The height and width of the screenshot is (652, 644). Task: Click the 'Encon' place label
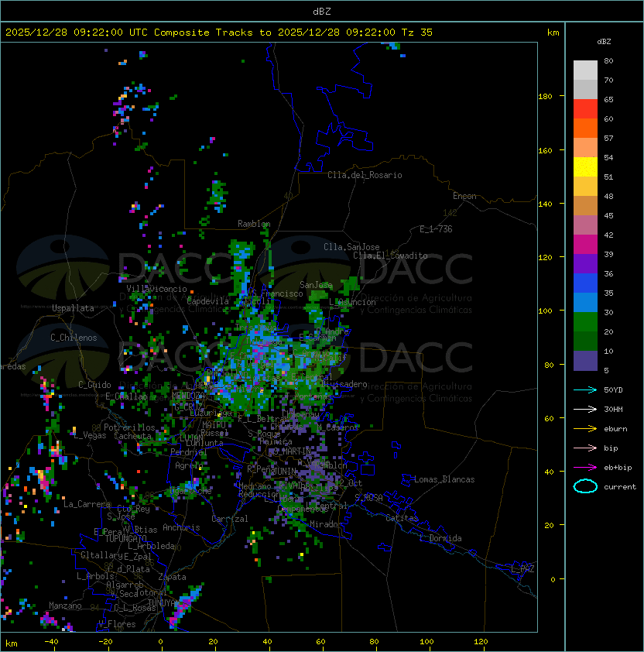(x=464, y=196)
